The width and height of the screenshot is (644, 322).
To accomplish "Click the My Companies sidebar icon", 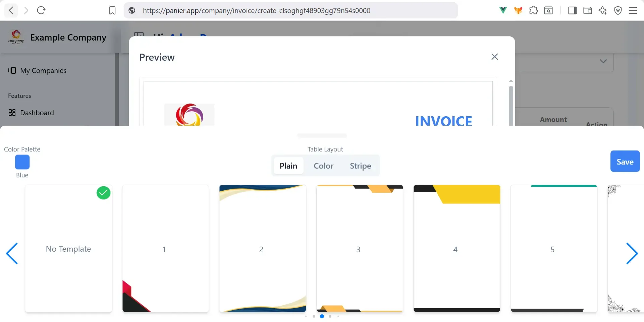I will [12, 70].
